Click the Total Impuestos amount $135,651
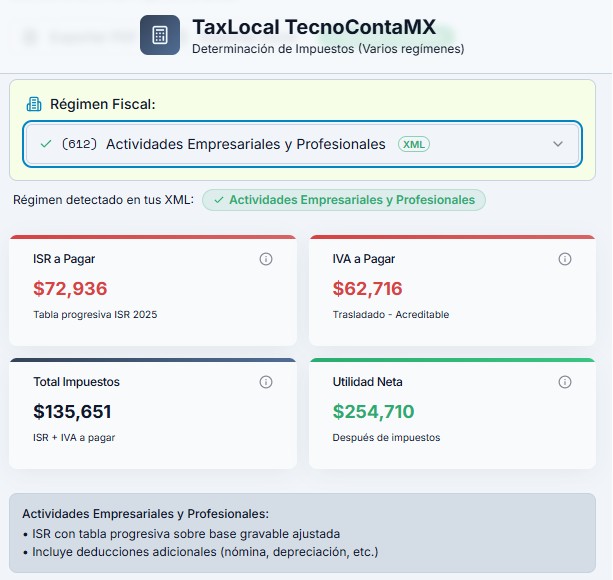Screen dimensions: 613x580 (72, 412)
